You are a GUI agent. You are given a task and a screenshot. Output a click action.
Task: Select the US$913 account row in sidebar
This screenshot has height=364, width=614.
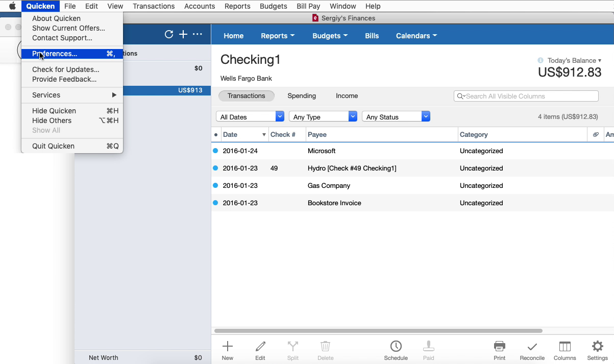click(x=168, y=90)
